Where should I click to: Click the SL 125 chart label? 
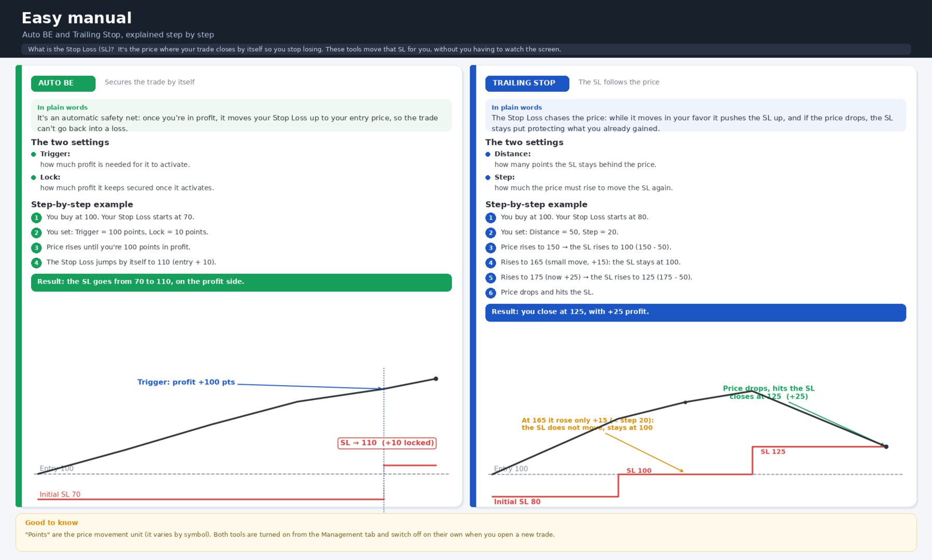(773, 452)
